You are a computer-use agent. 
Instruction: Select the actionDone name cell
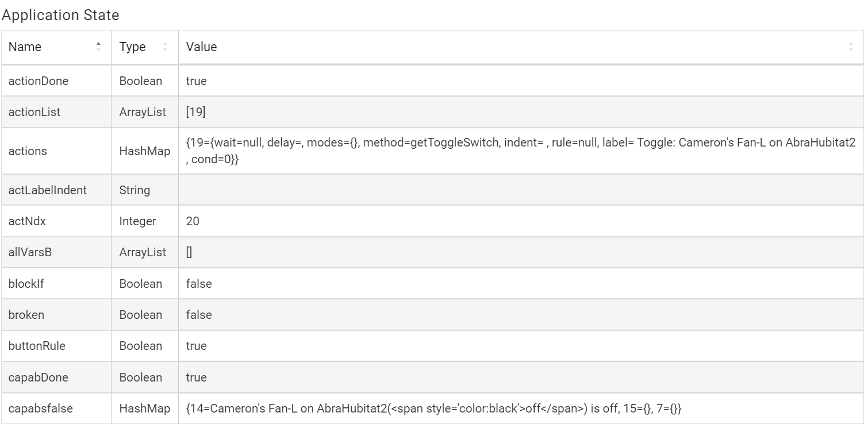(x=39, y=81)
